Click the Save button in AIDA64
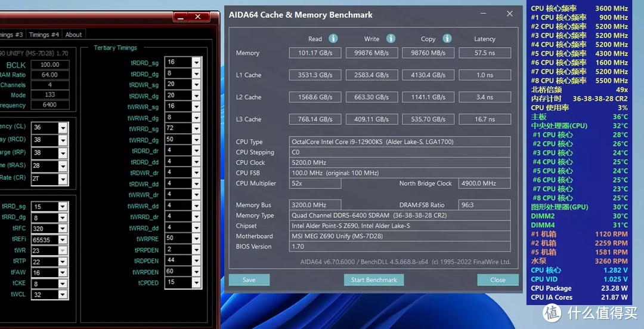Screen dimensions: 644x329 coord(249,279)
